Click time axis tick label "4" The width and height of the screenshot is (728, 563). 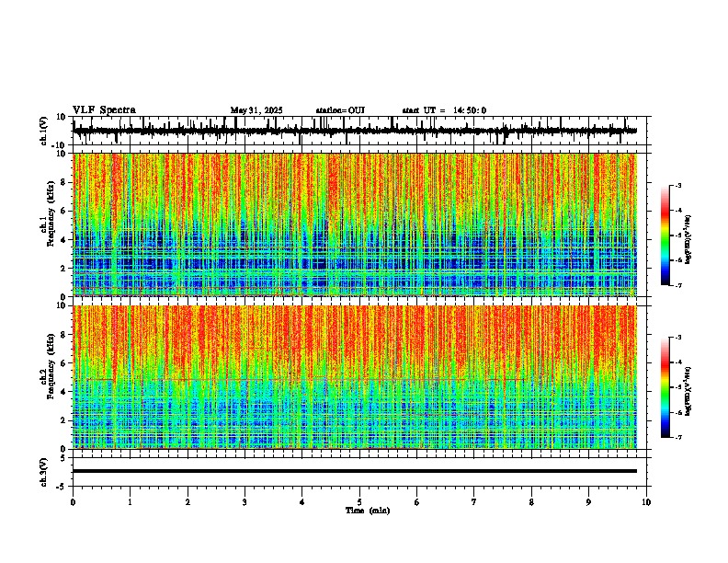click(x=302, y=502)
